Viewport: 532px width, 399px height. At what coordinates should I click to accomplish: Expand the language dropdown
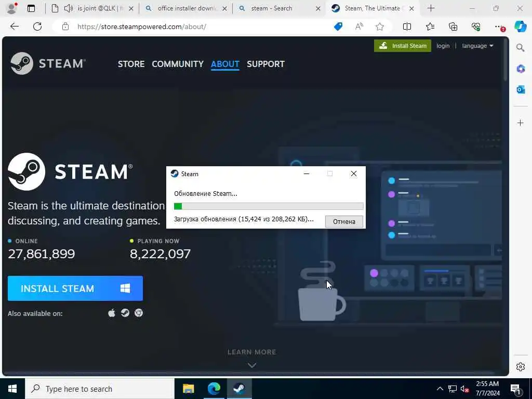(477, 46)
